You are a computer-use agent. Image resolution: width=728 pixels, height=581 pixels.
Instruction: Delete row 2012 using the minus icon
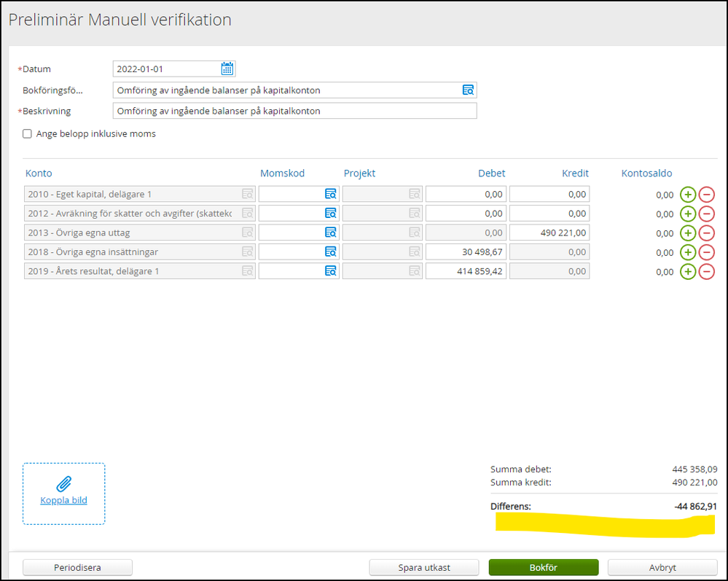tap(707, 214)
